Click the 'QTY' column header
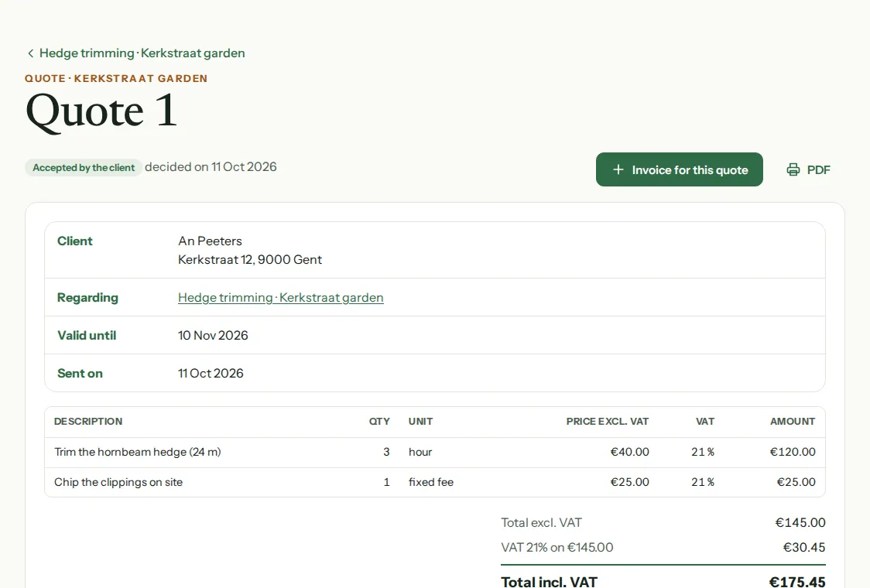 click(x=379, y=422)
